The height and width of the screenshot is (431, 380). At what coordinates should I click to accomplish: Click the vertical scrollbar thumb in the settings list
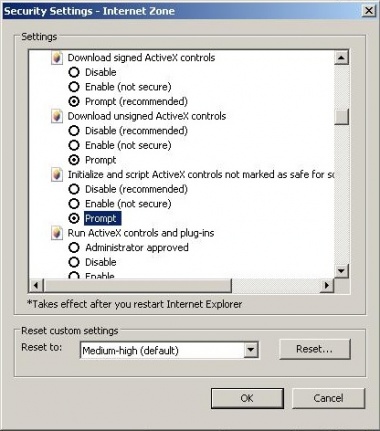pos(341,117)
